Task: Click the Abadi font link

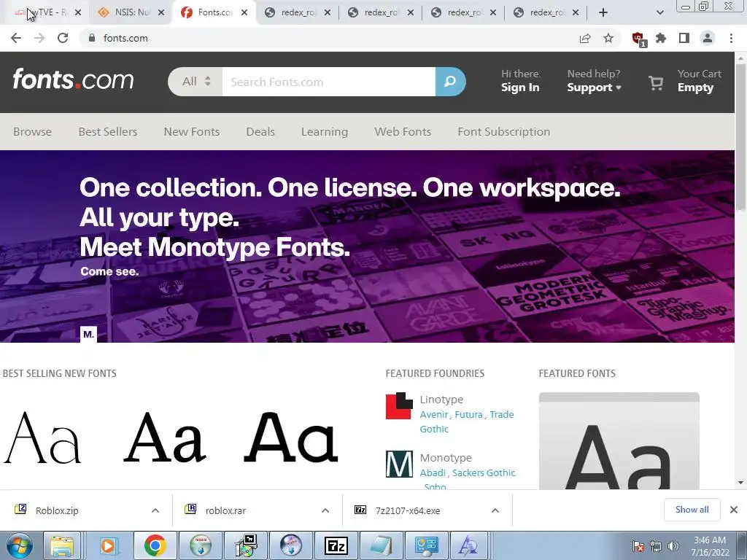Action: point(433,472)
